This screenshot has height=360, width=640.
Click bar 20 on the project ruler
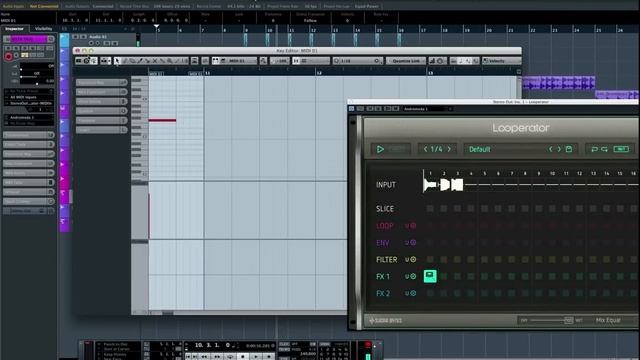[489, 30]
